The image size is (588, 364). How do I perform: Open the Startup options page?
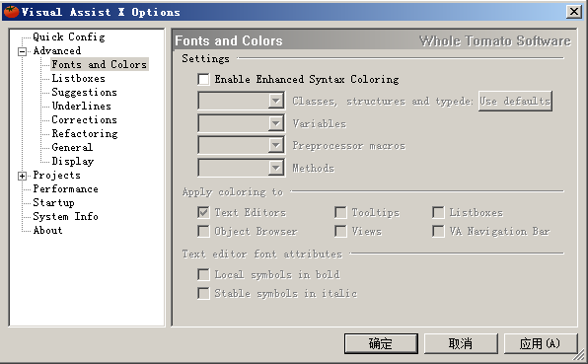click(53, 203)
